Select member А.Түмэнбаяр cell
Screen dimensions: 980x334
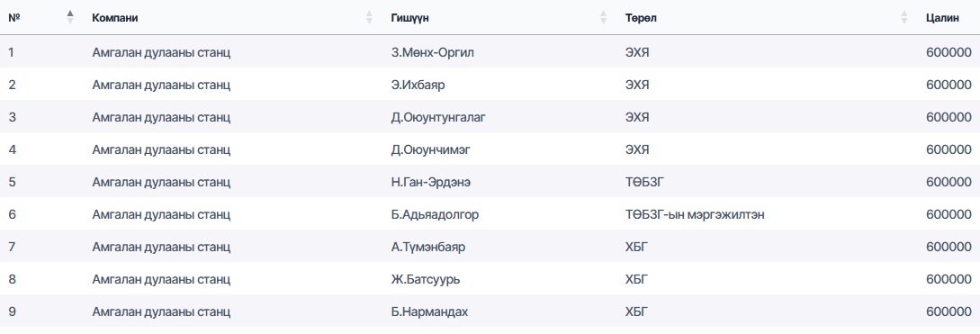pyautogui.click(x=428, y=247)
